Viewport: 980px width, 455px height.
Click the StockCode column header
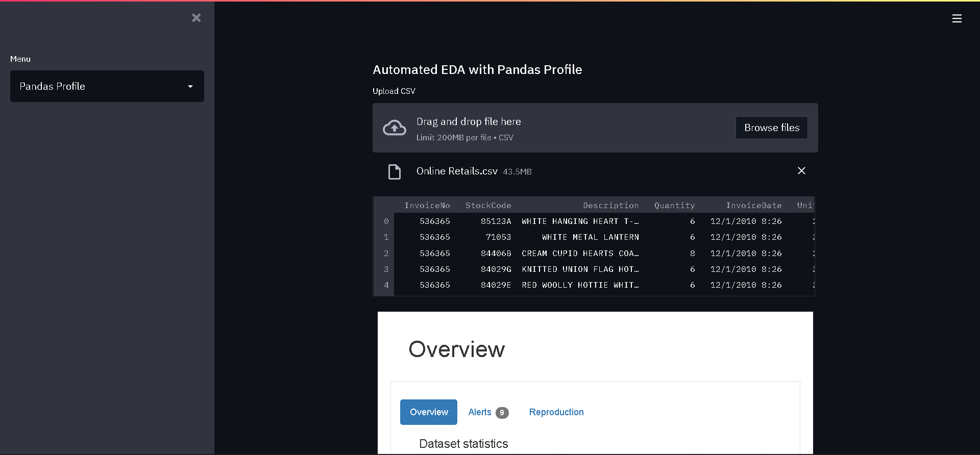[488, 206]
